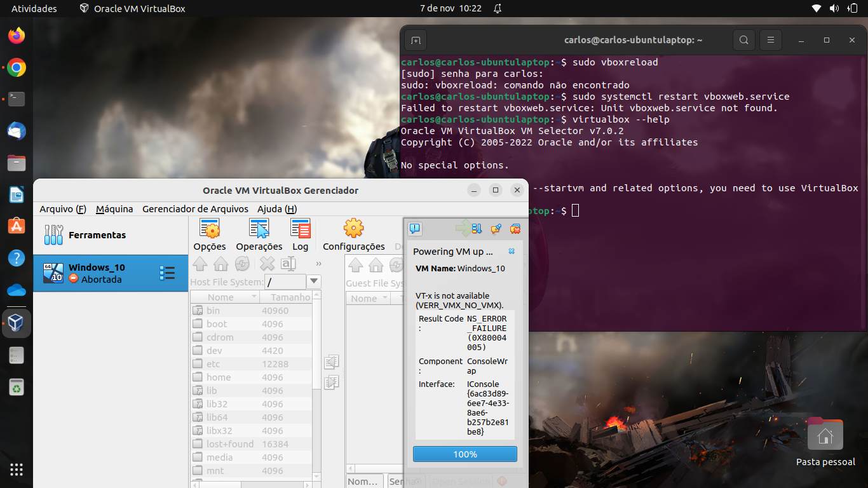
Task: Open VM Configurações gear
Action: coord(354,234)
